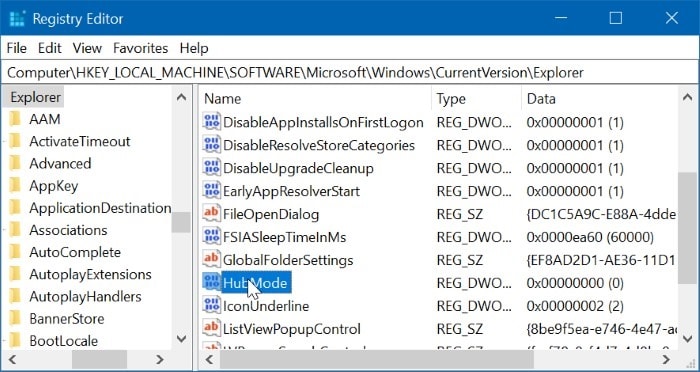Select the AAM key label
Screen dimensions: 700x372
point(45,119)
